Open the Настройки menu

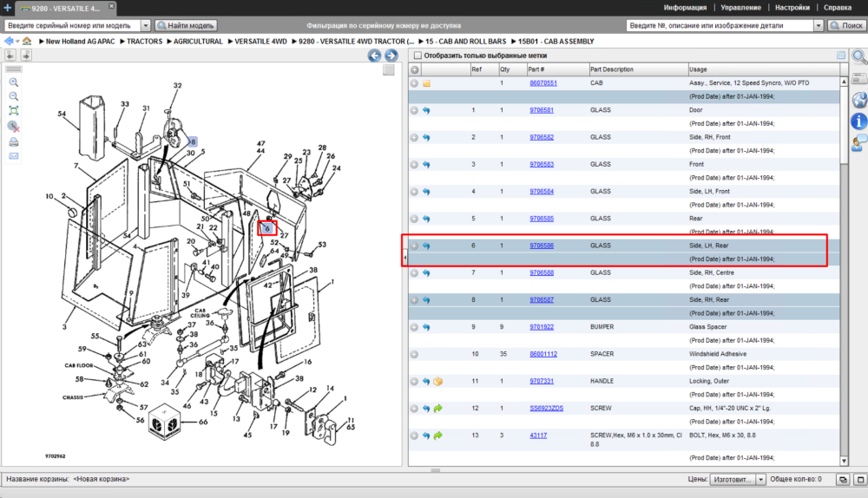coord(792,8)
